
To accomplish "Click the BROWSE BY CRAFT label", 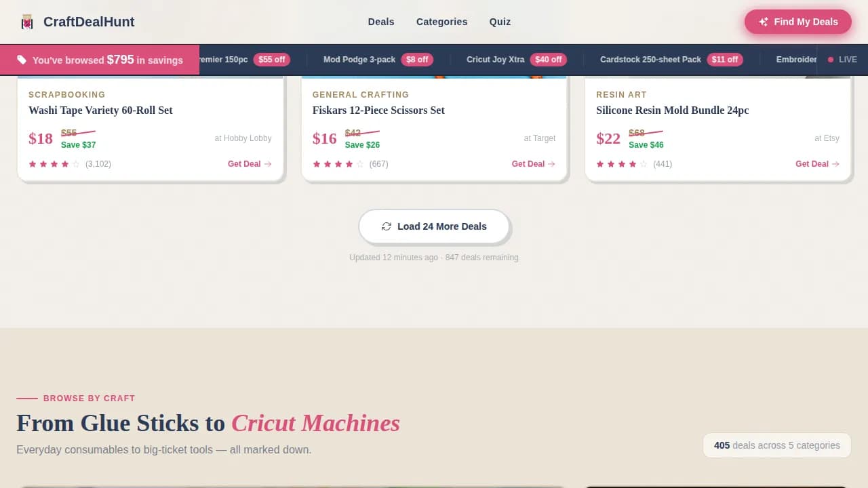I will click(89, 399).
